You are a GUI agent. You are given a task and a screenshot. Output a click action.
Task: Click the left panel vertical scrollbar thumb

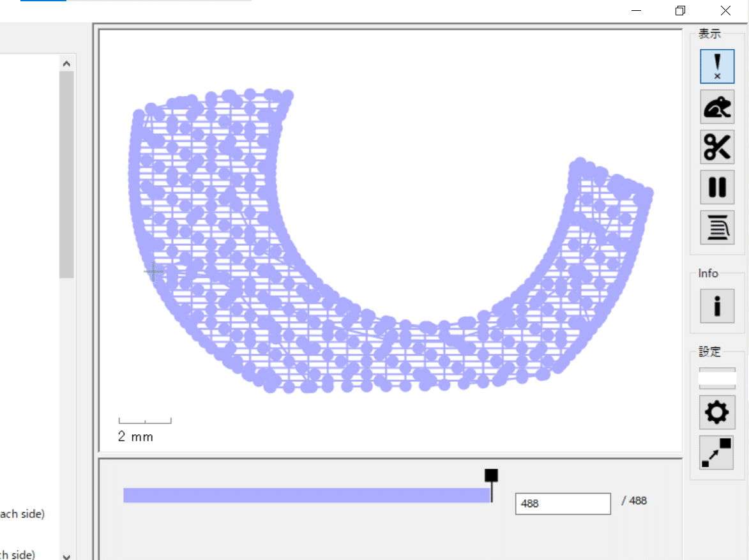coord(66,174)
